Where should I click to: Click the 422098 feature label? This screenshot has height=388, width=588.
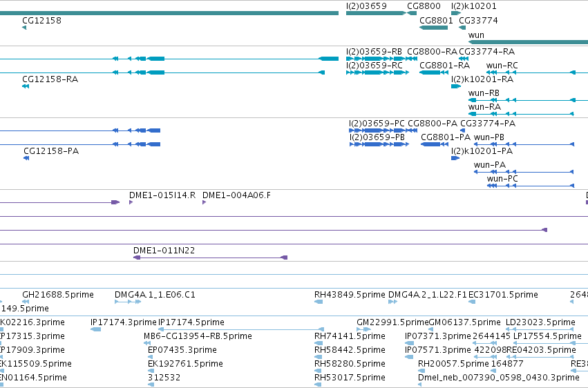coord(491,350)
